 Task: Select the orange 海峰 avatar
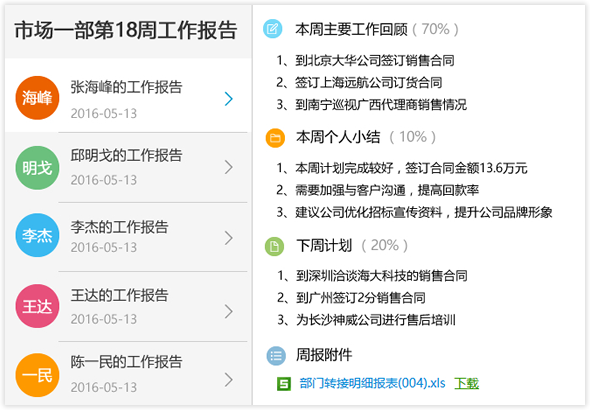coord(37,98)
